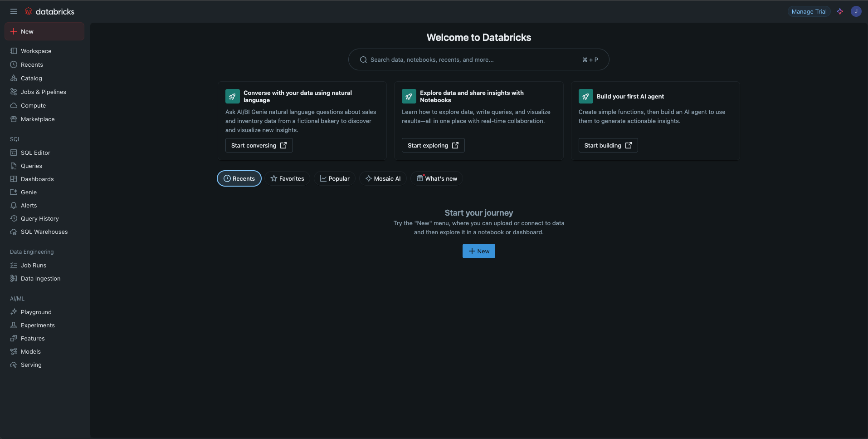Click the red New button in sidebar
Image resolution: width=868 pixels, height=439 pixels.
[44, 31]
